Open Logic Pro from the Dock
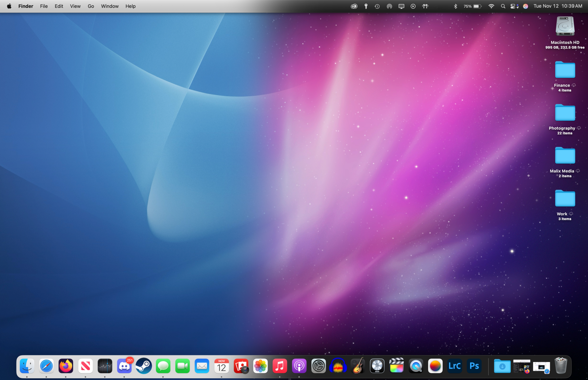The image size is (588, 380). click(377, 366)
